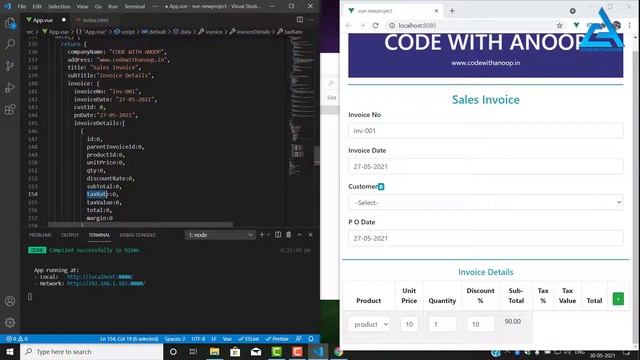
Task: Open File Explorer from taskbar
Action: click(214, 351)
